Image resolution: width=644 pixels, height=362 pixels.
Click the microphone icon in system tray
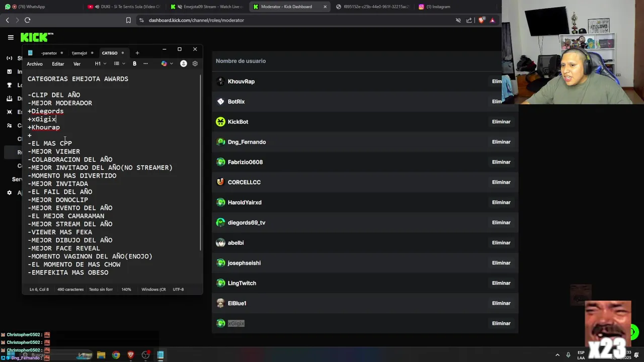click(568, 355)
